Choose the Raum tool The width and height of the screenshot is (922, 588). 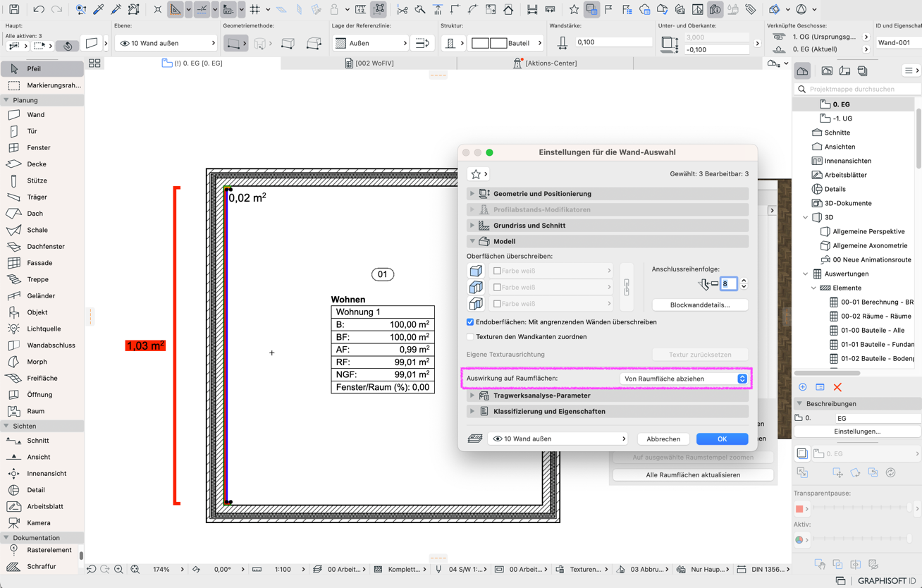(x=42, y=411)
